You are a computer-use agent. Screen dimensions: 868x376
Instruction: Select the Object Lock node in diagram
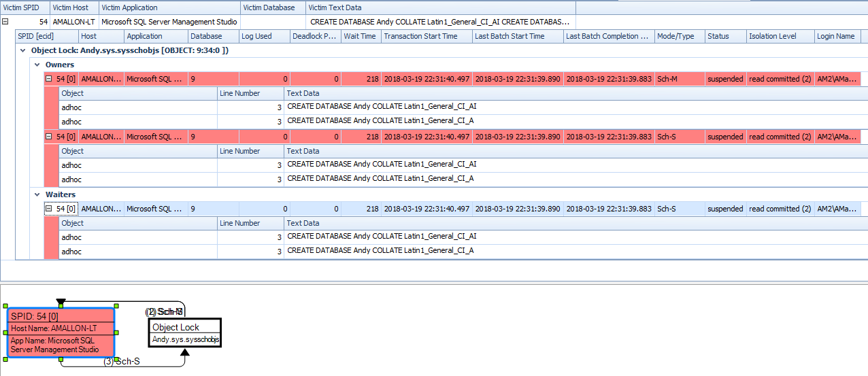click(186, 332)
